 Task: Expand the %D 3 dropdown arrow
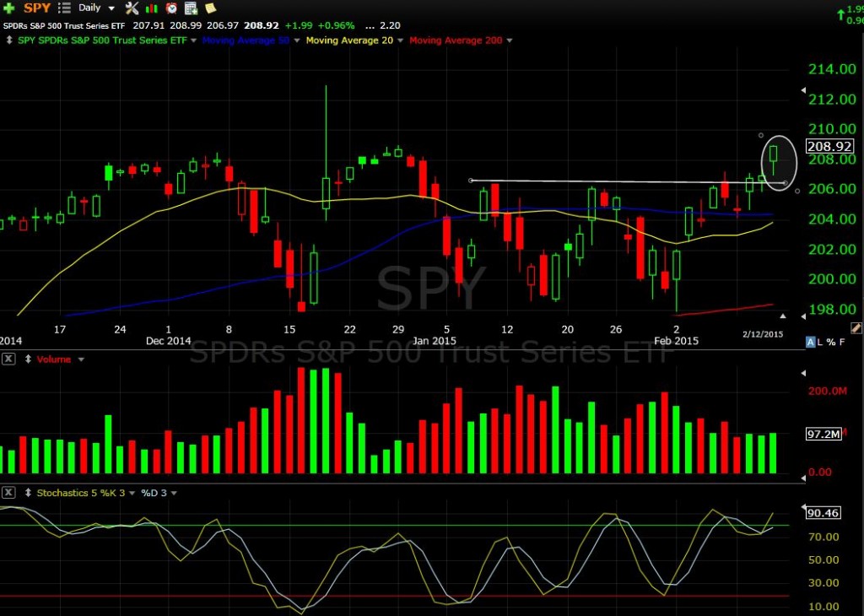coord(174,493)
